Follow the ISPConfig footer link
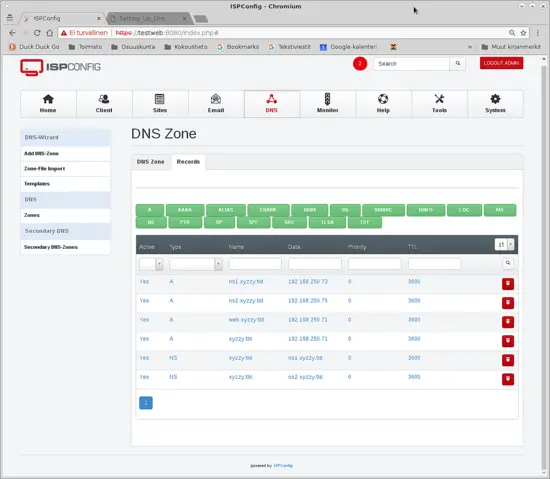This screenshot has width=550, height=479. pyautogui.click(x=283, y=466)
